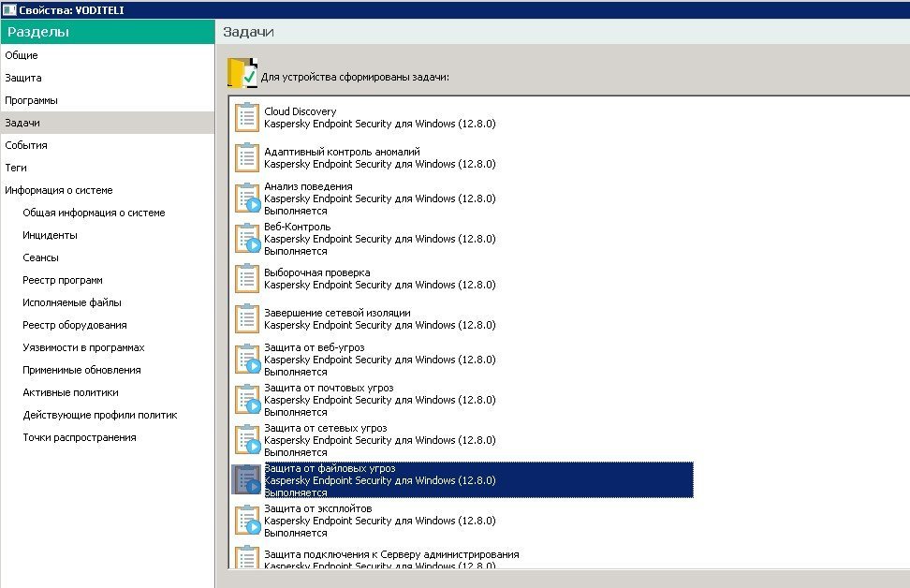View Исполняемые файлы
This screenshot has height=588, width=910.
click(x=72, y=302)
